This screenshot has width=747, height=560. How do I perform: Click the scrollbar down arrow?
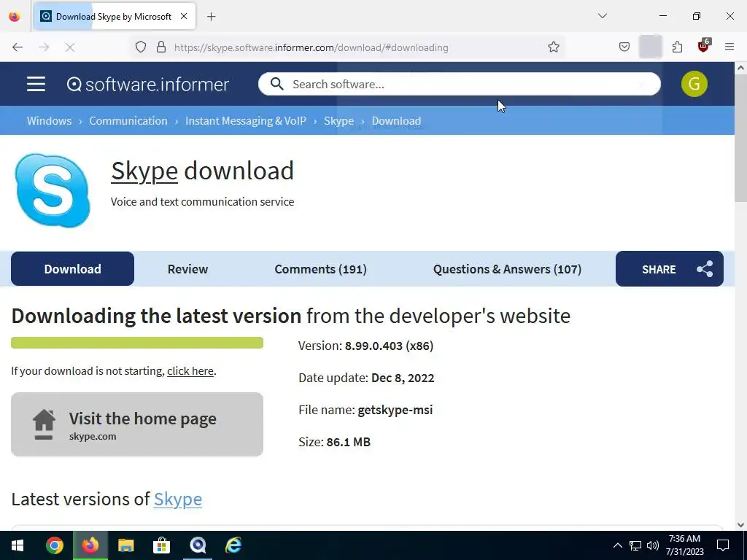(x=741, y=525)
